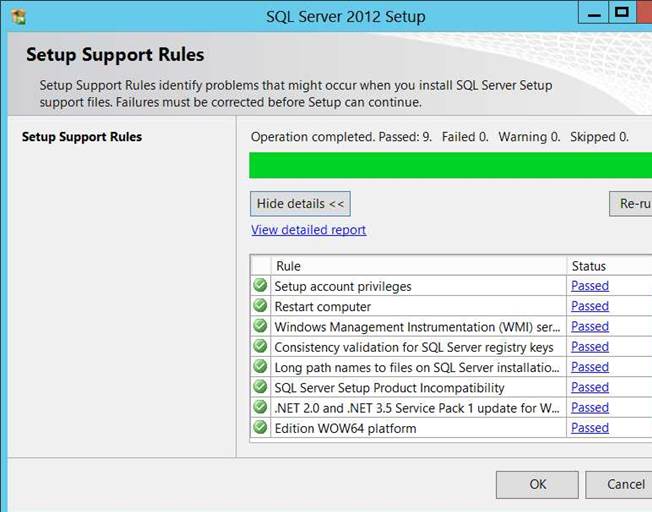Screen dimensions: 652x512
Task: Select 'Windows Management Instrumentation (WMI) ser...' rule text
Action: [417, 327]
